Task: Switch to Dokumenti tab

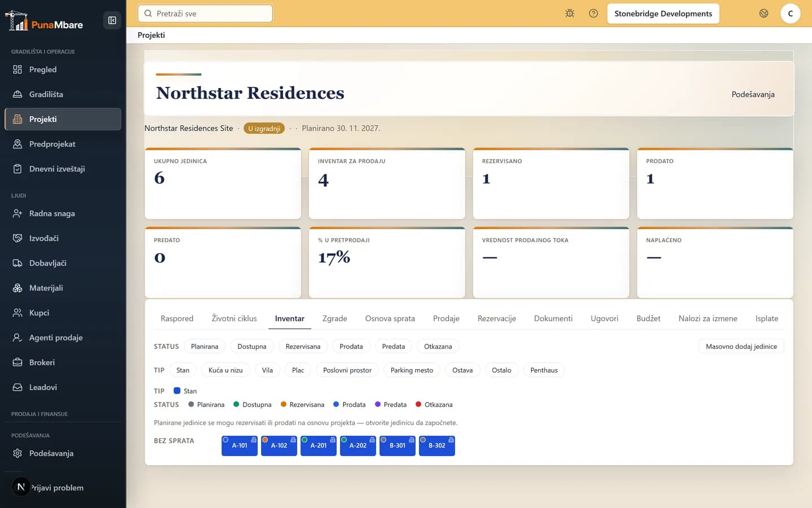Action: [x=553, y=318]
